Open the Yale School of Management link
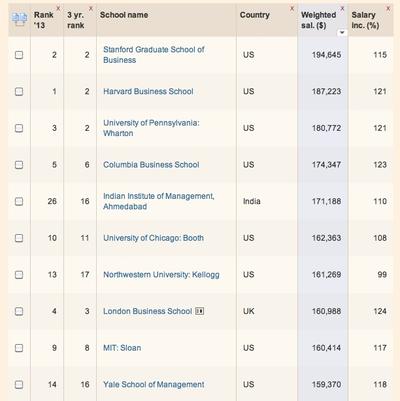Screen dimensions: 400x401 [x=154, y=384]
